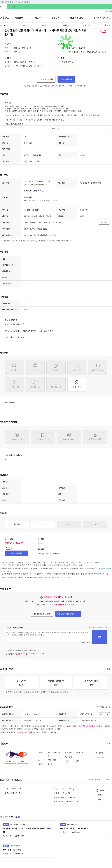The image size is (112, 868).
Task: Jump to the 복리후생 section tab
Action: coord(66,25)
